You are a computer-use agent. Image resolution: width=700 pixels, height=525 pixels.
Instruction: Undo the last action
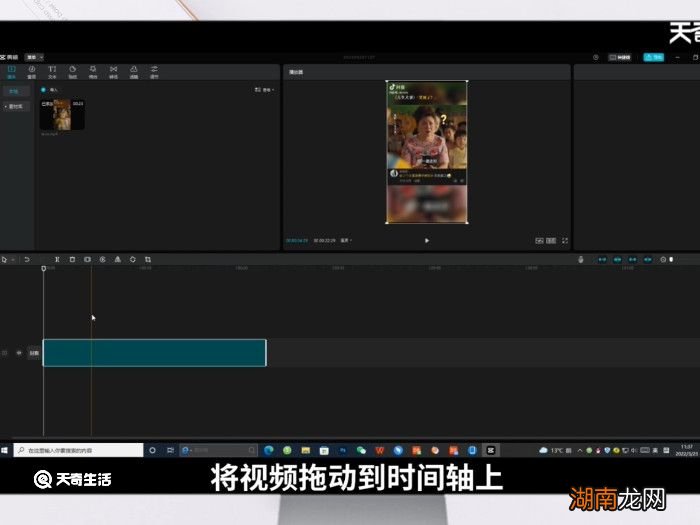(27, 259)
